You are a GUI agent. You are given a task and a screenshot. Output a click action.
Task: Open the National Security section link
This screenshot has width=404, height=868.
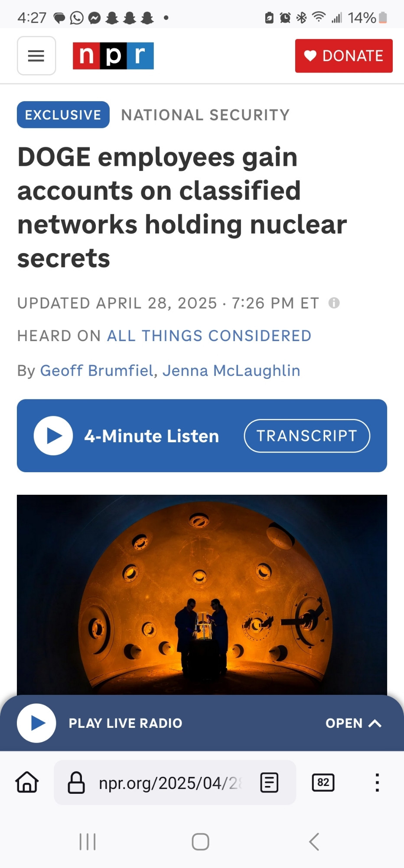(x=205, y=115)
